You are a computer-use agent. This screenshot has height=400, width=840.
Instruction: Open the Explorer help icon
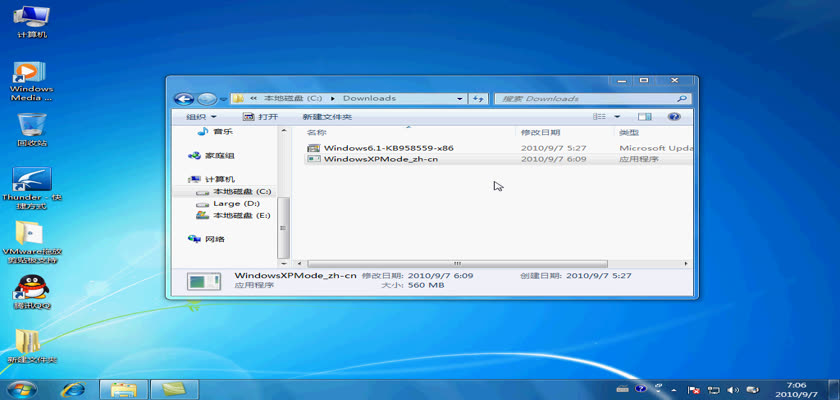point(674,117)
